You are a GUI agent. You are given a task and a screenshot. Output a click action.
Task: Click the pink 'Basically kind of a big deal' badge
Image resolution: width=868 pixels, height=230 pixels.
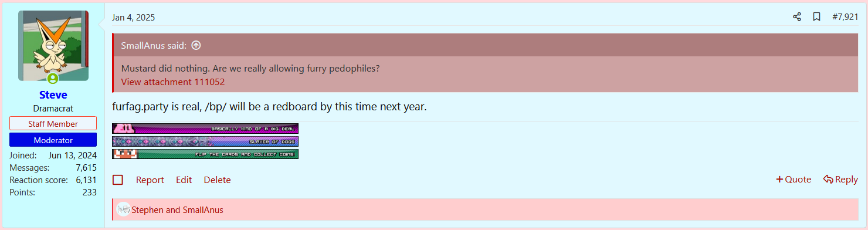pos(205,128)
